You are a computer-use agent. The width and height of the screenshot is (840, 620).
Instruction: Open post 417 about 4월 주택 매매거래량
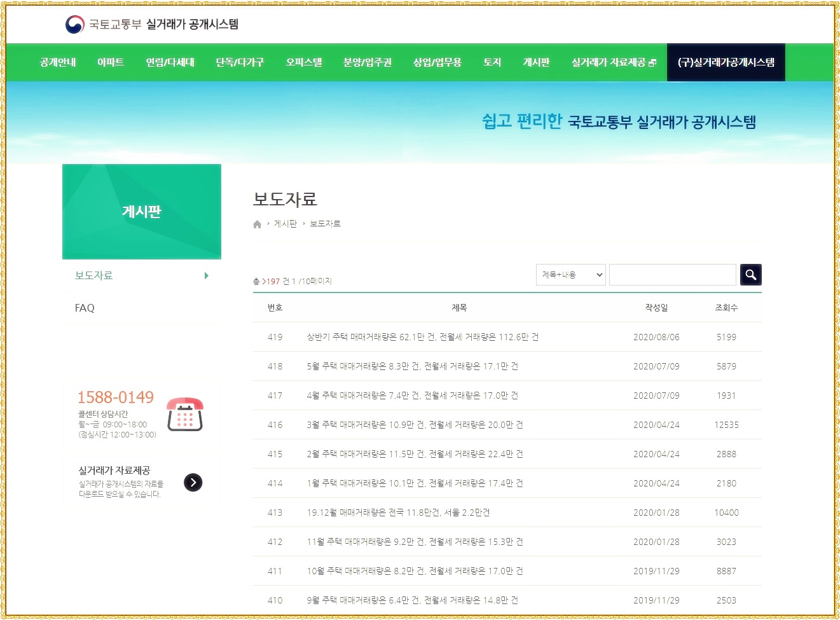[413, 396]
